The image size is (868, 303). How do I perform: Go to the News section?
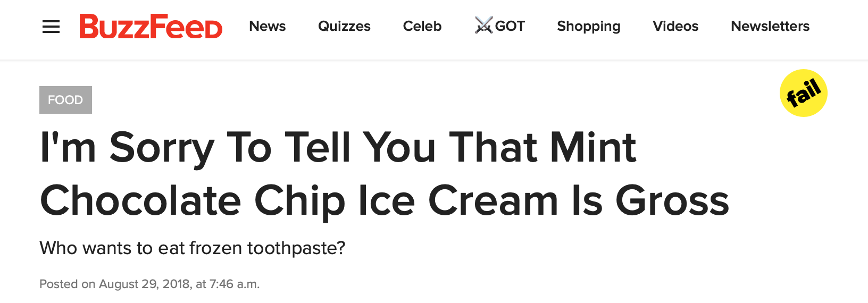coord(267,26)
